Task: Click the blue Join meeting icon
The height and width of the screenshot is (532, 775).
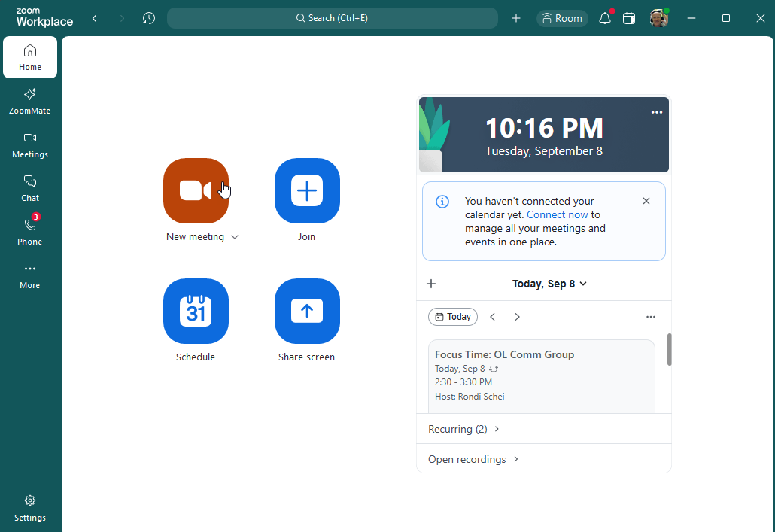Action: pyautogui.click(x=307, y=190)
